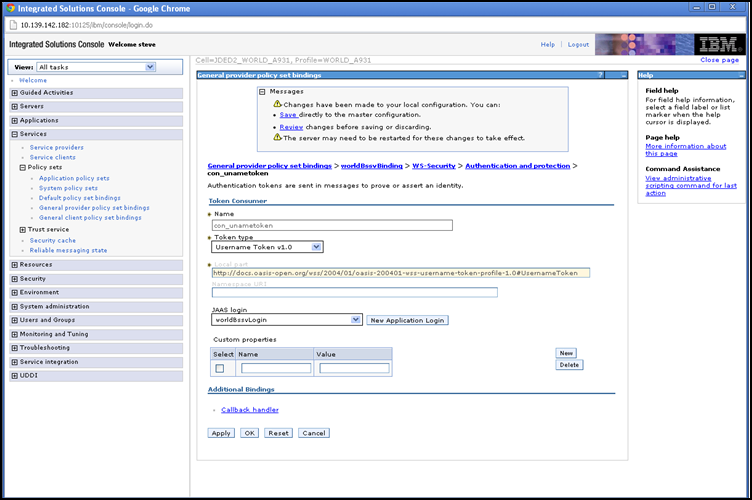
Task: Open Reliable messaging state
Action: tap(69, 251)
